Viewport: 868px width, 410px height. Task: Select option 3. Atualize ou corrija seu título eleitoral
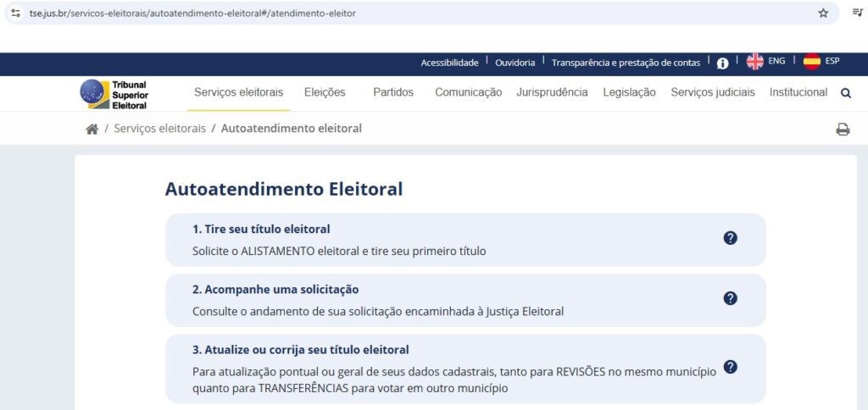(465, 369)
